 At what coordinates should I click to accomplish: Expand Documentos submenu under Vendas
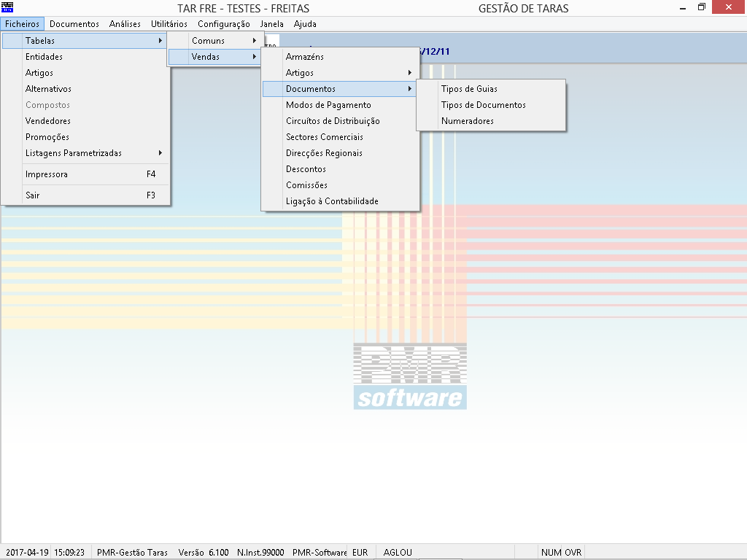340,89
